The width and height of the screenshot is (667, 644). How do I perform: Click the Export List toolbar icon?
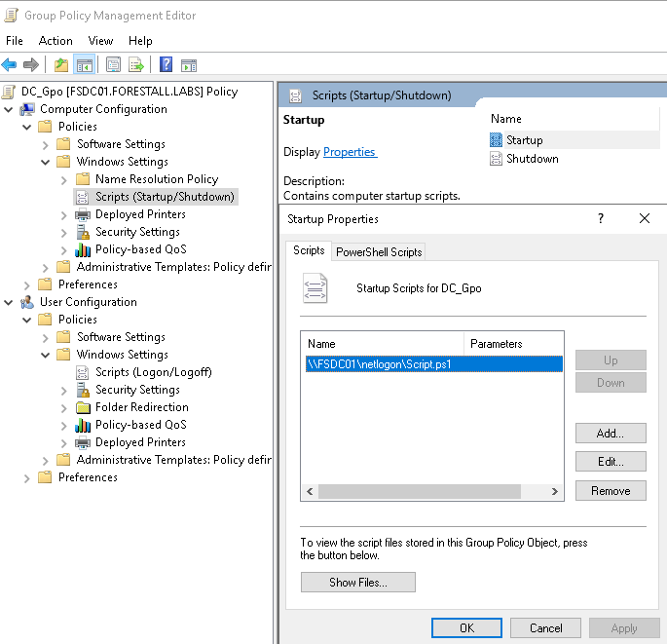point(136,65)
